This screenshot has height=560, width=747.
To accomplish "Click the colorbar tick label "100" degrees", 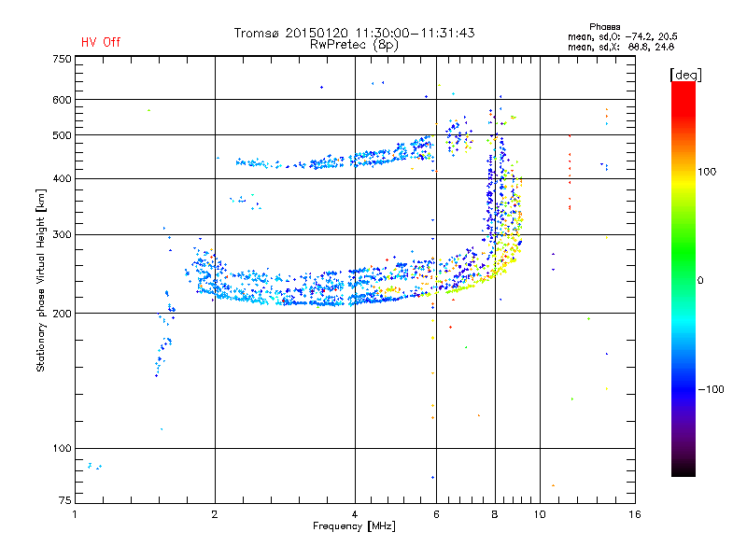I will pyautogui.click(x=707, y=172).
